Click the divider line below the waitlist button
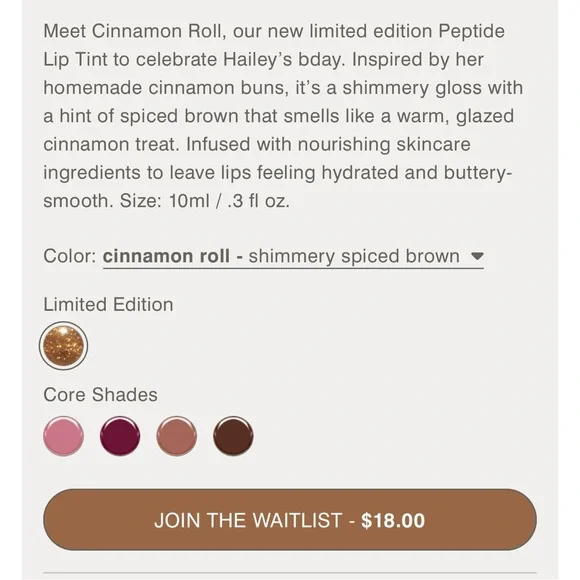This screenshot has width=580, height=580. pos(290,573)
